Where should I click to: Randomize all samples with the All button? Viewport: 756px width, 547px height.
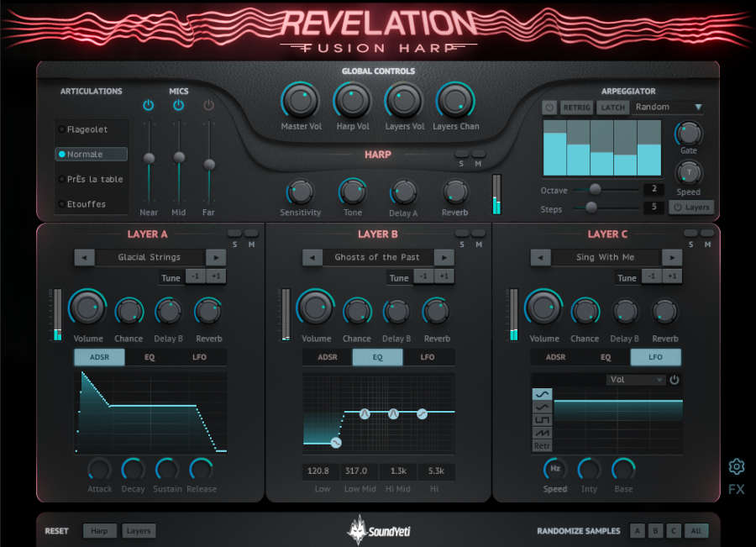[696, 530]
